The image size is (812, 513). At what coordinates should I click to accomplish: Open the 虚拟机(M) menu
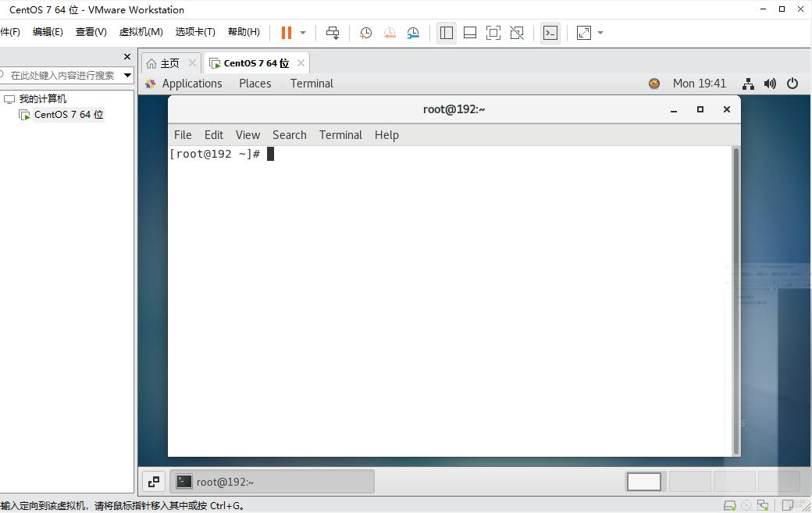coord(141,32)
